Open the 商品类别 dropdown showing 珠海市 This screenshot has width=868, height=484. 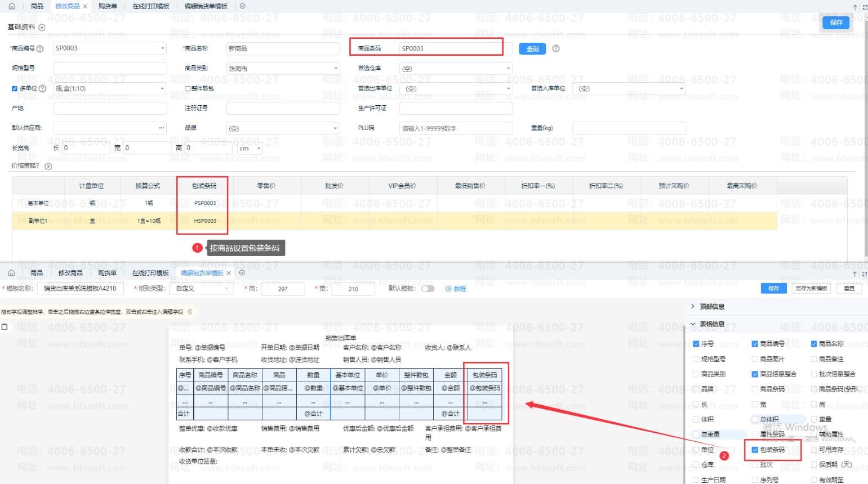coord(283,69)
